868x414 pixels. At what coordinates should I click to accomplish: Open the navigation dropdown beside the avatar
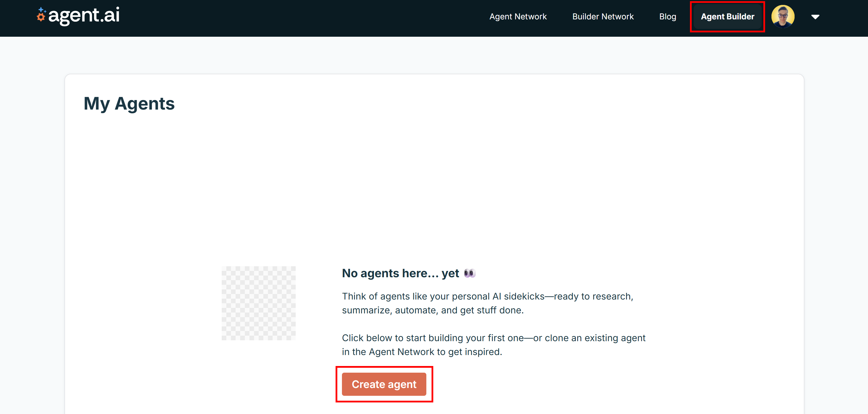815,16
